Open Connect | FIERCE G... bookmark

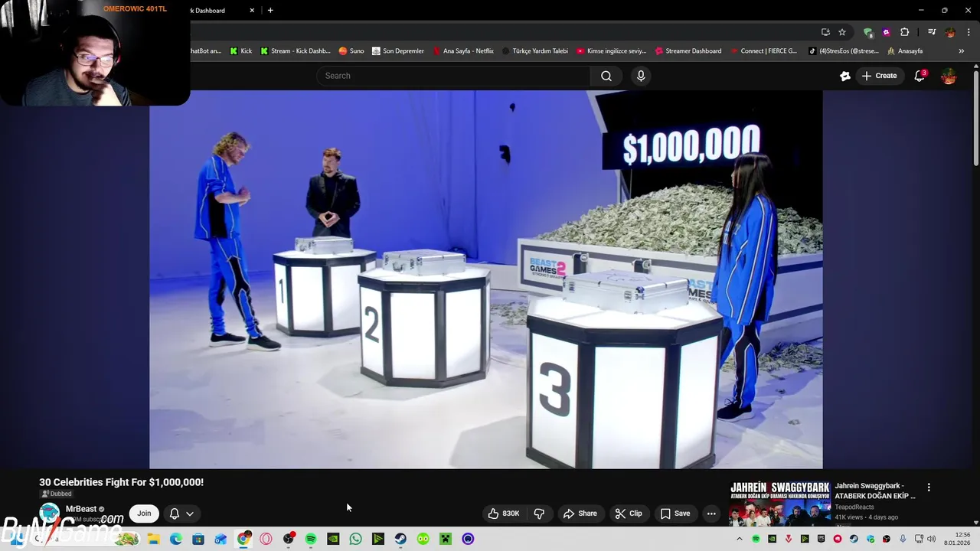pyautogui.click(x=763, y=51)
